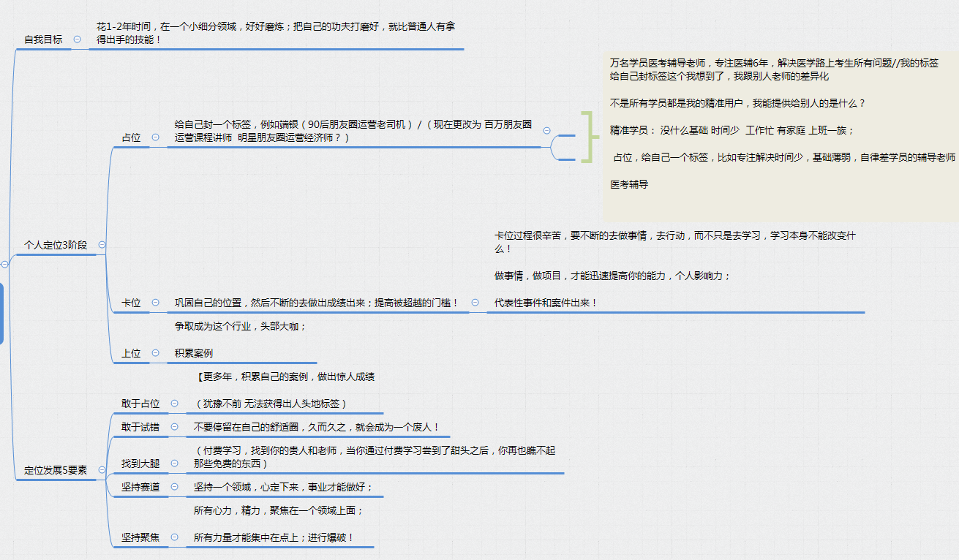Collapse the 敢于试错 node

(x=173, y=427)
